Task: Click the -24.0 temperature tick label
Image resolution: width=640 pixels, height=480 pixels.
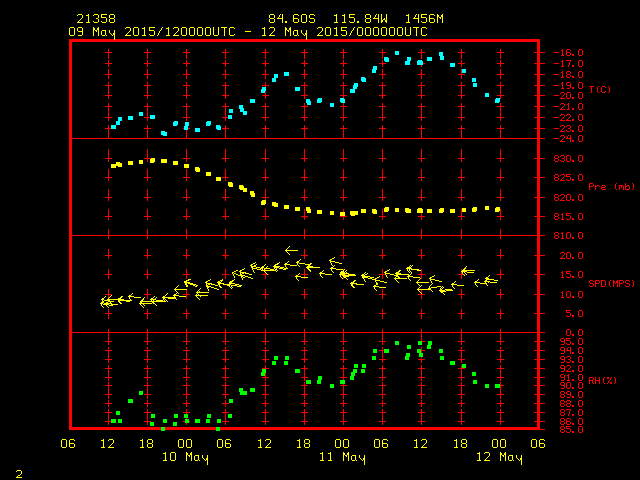Action: [568, 139]
